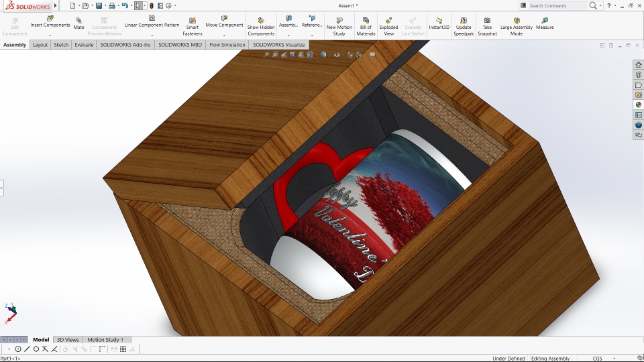Screen dimensions: 644x362
Task: Click Smart Fasteners tool
Action: (x=193, y=27)
